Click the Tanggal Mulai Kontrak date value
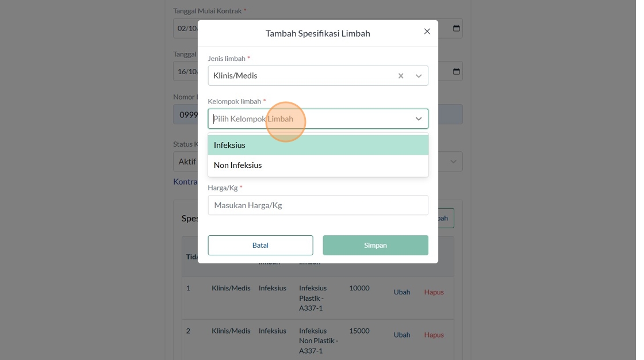This screenshot has width=644, height=360. [186, 28]
